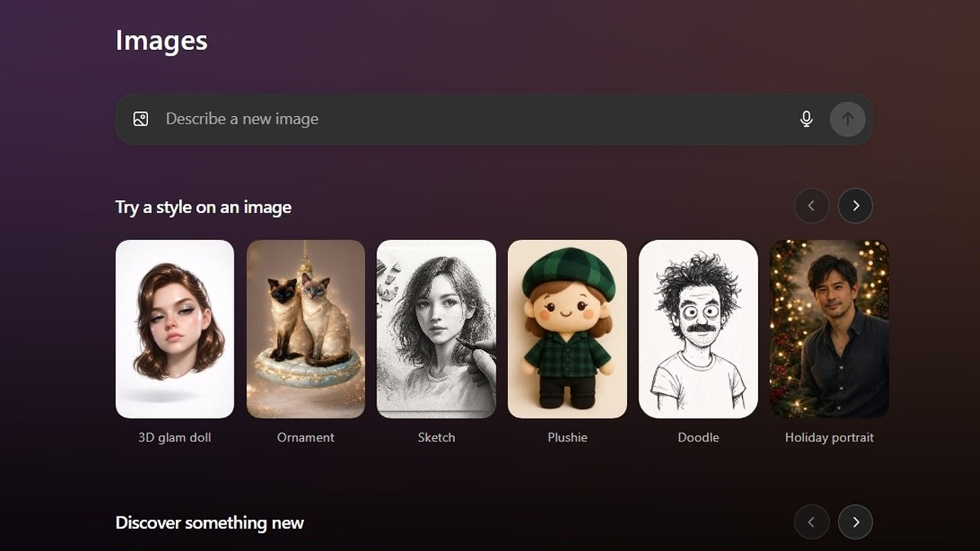The image size is (980, 551).
Task: Activate the microphone voice input
Action: pyautogui.click(x=806, y=119)
